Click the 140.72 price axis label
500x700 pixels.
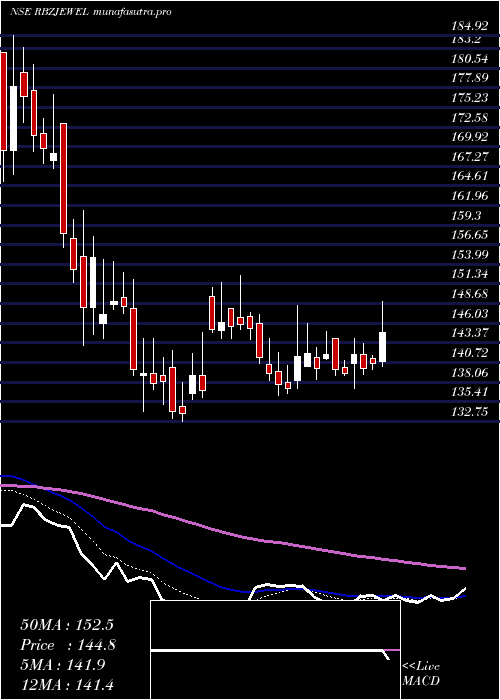click(470, 353)
